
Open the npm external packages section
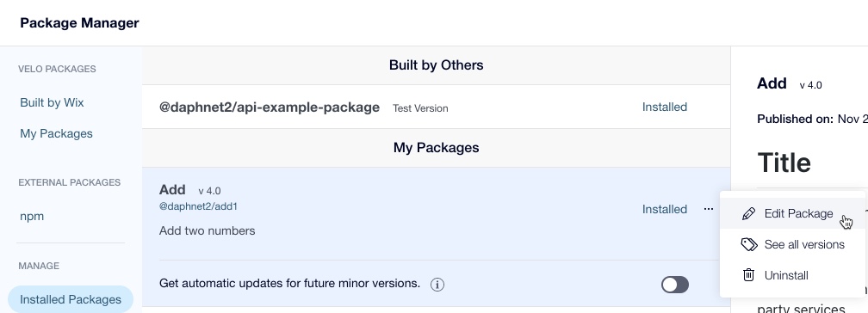point(32,216)
